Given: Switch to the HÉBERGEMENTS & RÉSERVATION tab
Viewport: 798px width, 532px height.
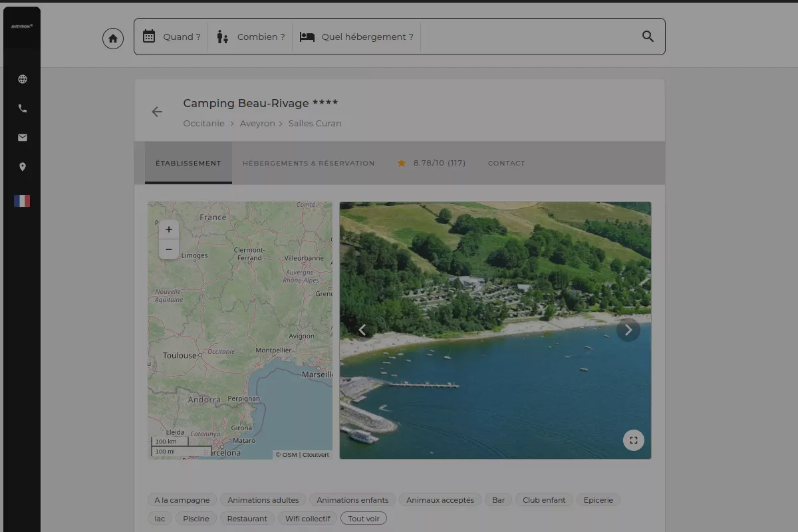Looking at the screenshot, I should (x=309, y=163).
